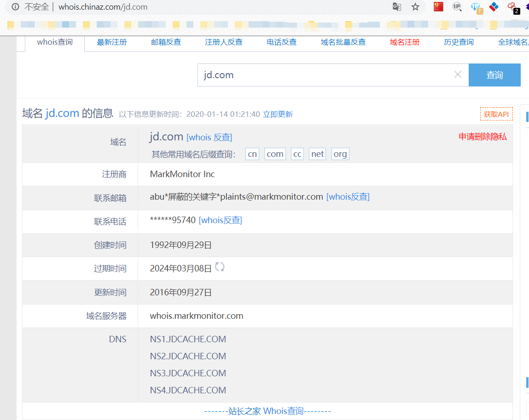Select the update timestamp 2020-01-14 01:21:40
This screenshot has height=420, width=529.
(x=223, y=114)
